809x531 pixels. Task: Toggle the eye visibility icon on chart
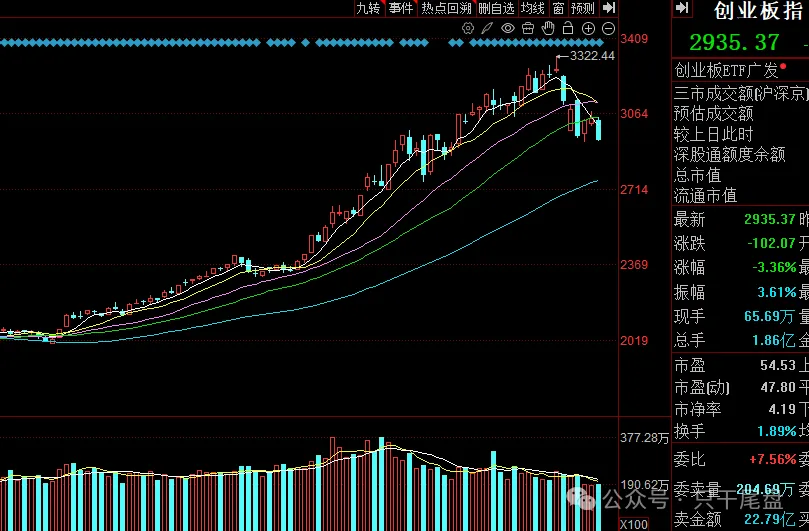pos(507,29)
